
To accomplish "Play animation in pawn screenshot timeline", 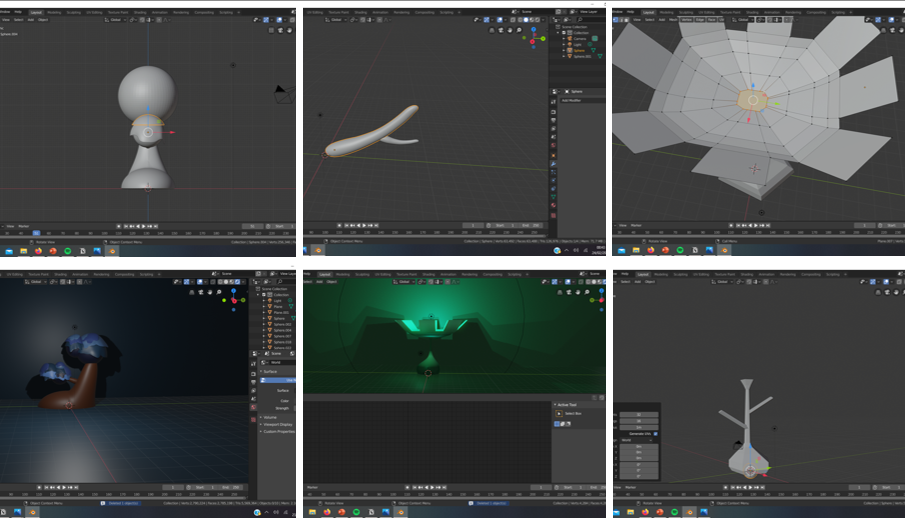I will click(144, 226).
